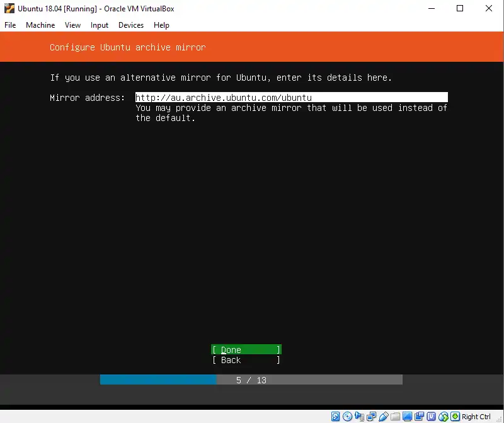Click the display settings status icon
Screen dimensions: 504x423
click(407, 417)
